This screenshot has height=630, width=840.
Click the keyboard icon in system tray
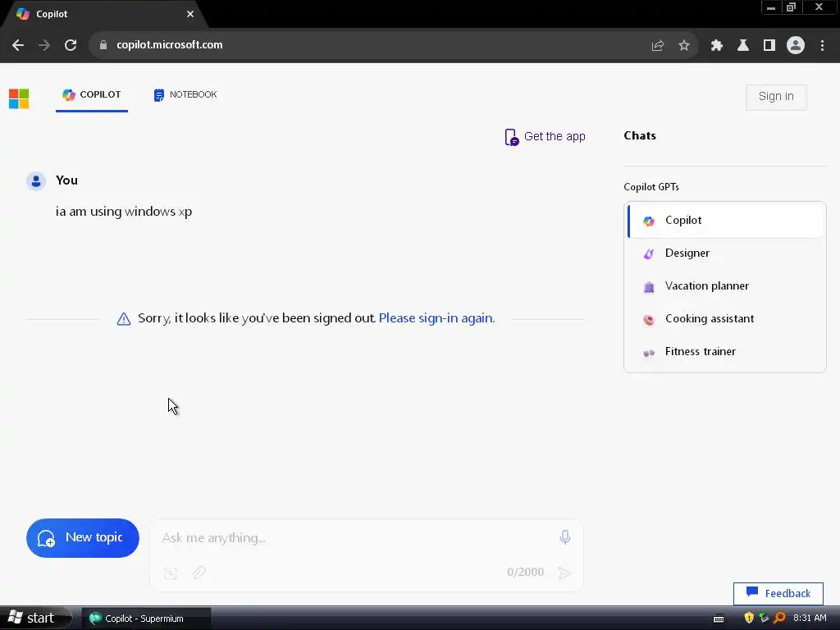click(719, 619)
